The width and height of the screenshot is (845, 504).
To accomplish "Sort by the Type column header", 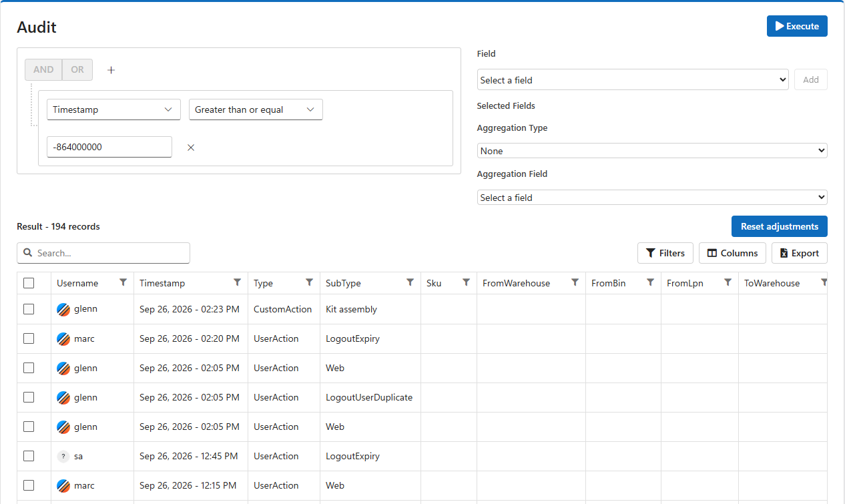I will click(x=263, y=283).
